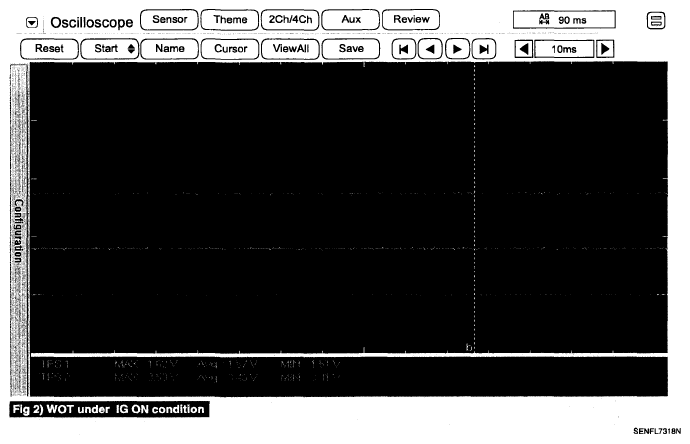This screenshot has height=444, width=690.
Task: Click the Sensor button
Action: pos(169,19)
